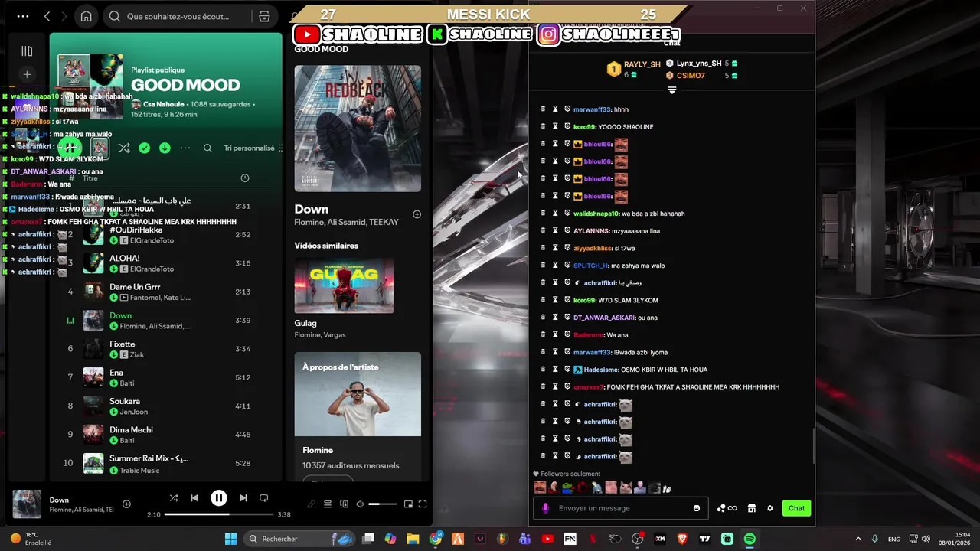This screenshot has height=551, width=980.
Task: Select track 'Soukara' by JenJoon
Action: click(x=166, y=406)
